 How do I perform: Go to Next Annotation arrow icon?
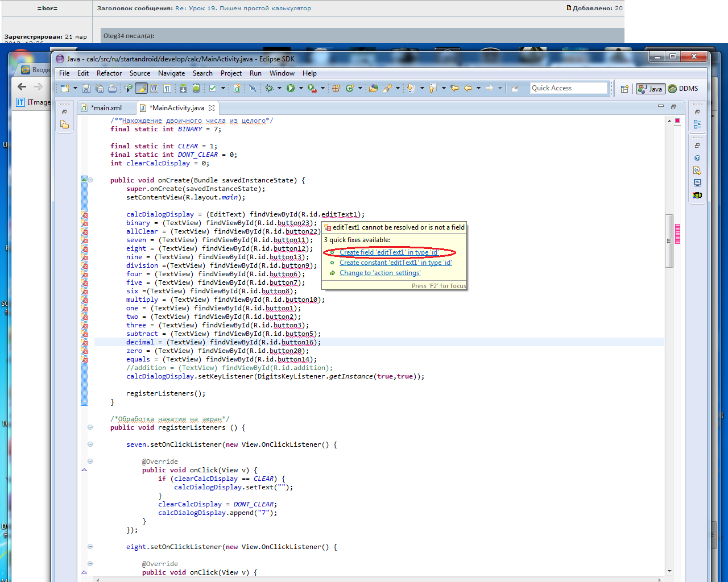409,88
